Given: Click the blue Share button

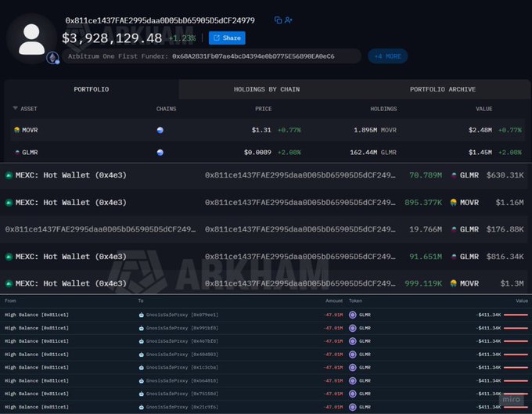Looking at the screenshot, I should [x=227, y=38].
